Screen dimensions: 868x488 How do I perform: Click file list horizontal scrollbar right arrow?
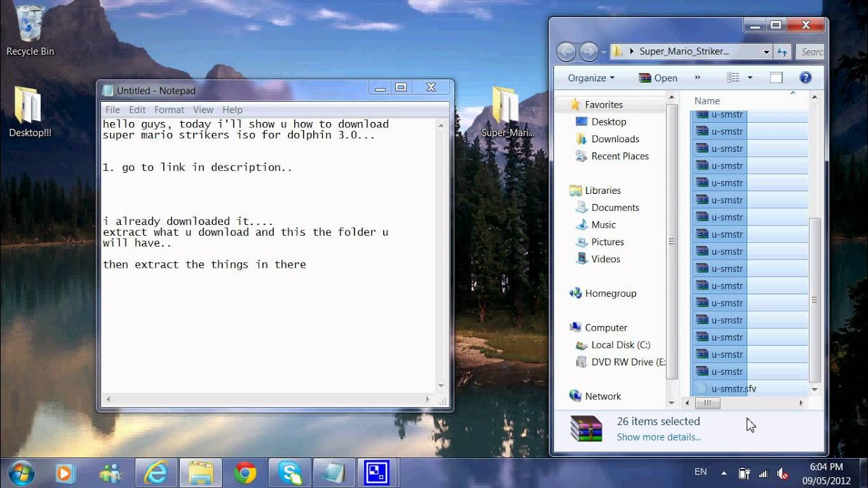[x=801, y=403]
